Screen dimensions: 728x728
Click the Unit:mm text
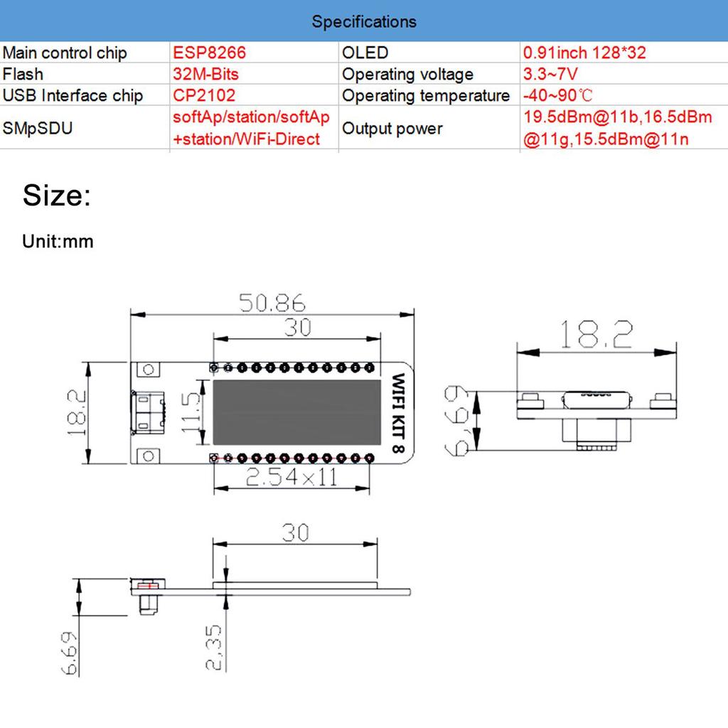[x=58, y=242]
